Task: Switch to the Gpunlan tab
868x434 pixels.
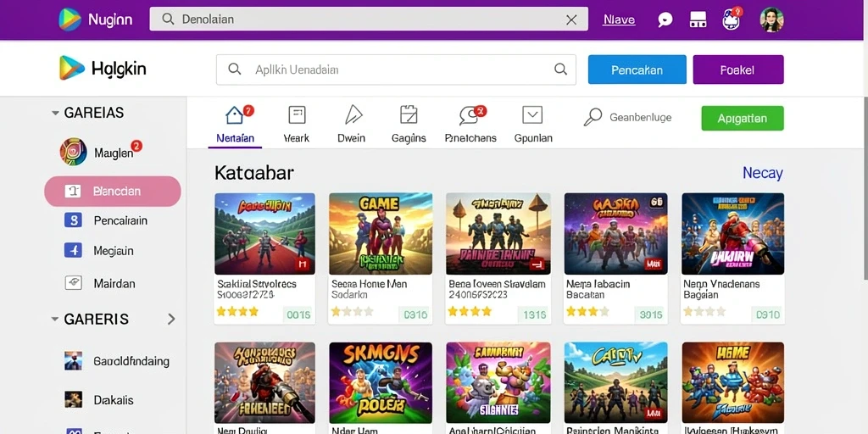Action: tap(532, 125)
